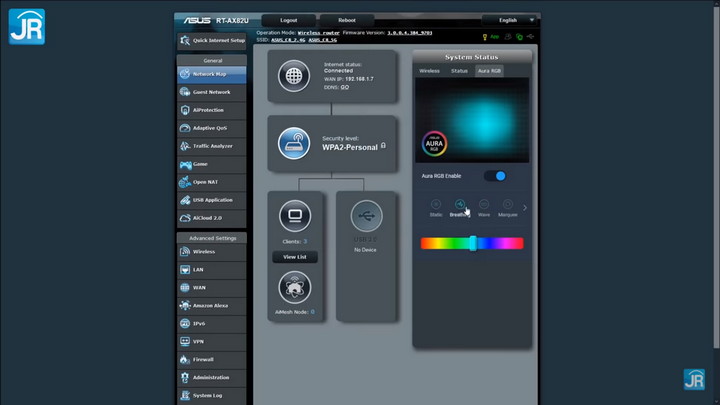
Task: Open AiProtection settings
Action: click(x=212, y=110)
